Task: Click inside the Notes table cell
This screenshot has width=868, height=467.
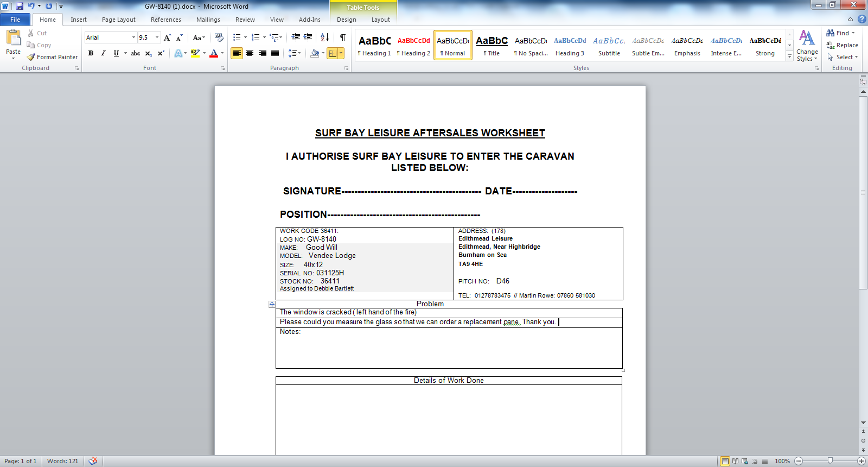Action: tap(449, 348)
